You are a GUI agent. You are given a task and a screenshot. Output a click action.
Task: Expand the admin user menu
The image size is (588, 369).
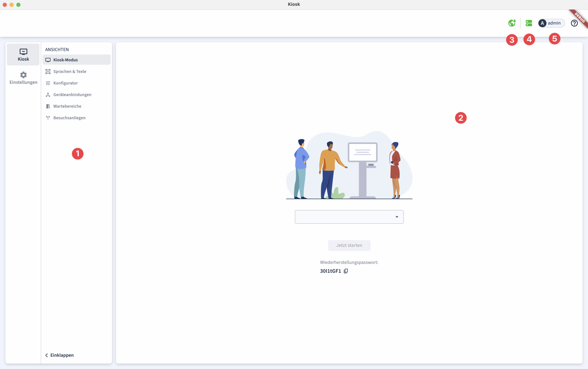tap(554, 23)
